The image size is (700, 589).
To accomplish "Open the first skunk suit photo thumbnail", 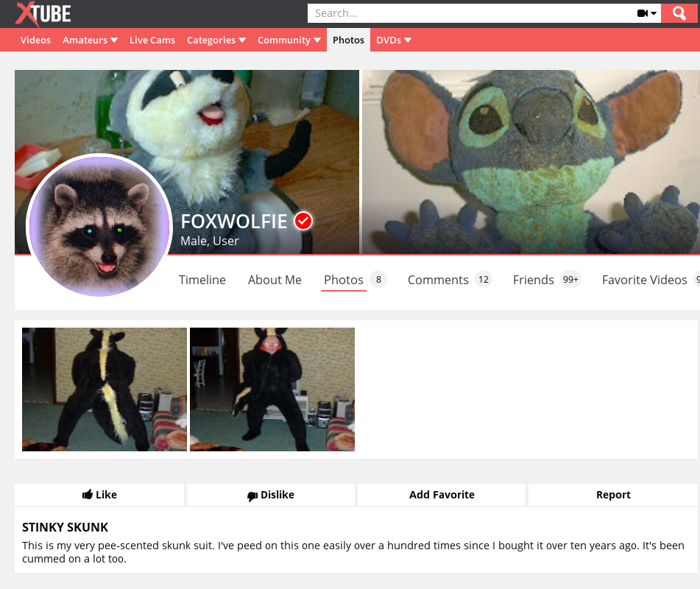I will pos(105,389).
